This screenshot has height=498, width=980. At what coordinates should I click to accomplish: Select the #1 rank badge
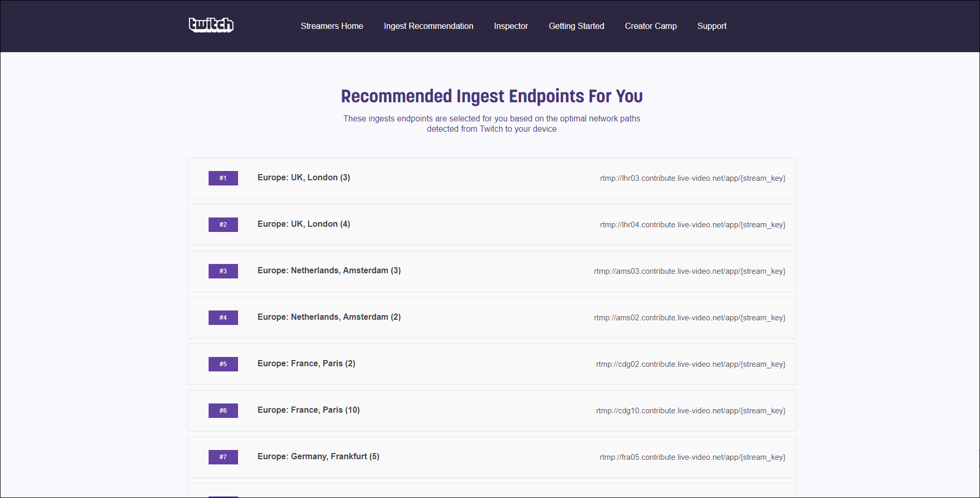tap(223, 178)
